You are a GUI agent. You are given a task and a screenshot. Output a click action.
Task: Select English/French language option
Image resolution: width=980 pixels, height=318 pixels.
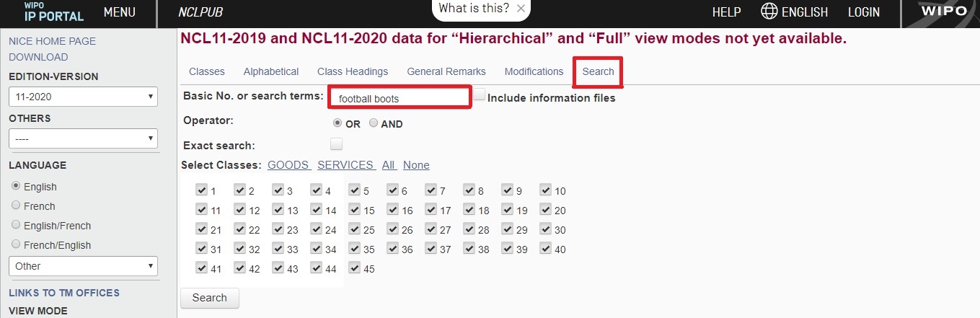(x=16, y=225)
